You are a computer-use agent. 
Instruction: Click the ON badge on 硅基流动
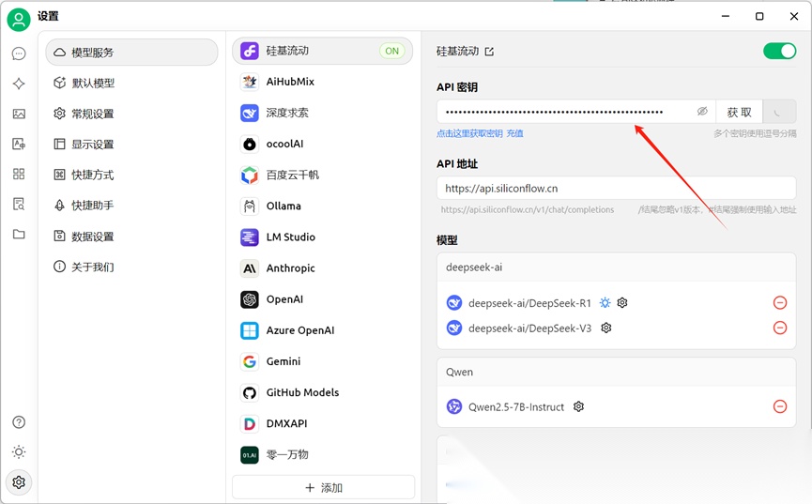pos(392,51)
